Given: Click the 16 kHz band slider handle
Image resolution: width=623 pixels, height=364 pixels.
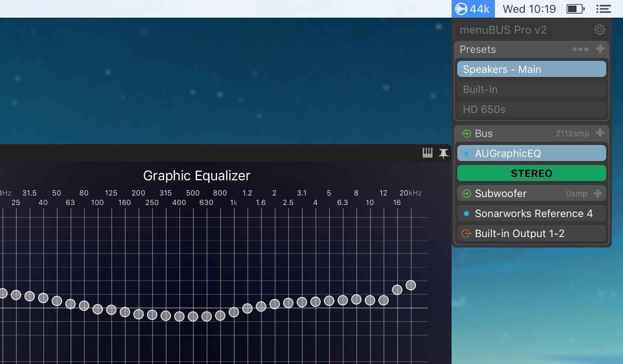Looking at the screenshot, I should pyautogui.click(x=397, y=290).
